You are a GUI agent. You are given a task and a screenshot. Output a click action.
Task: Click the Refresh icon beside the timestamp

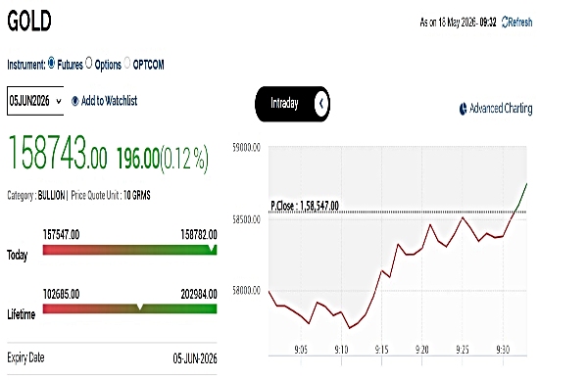click(x=505, y=23)
